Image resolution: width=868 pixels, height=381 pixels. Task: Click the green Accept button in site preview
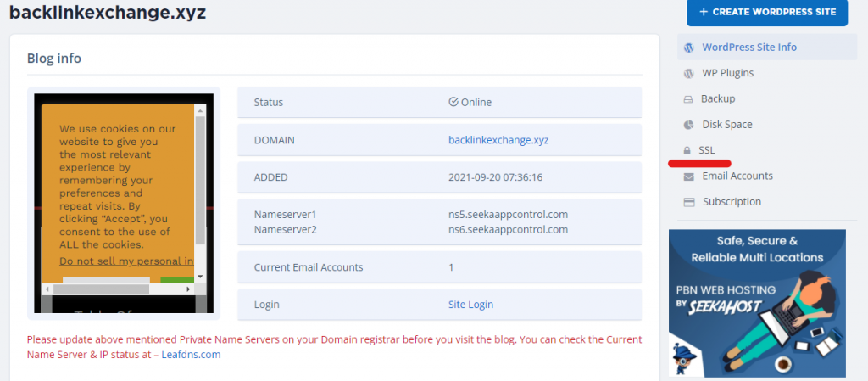(177, 280)
